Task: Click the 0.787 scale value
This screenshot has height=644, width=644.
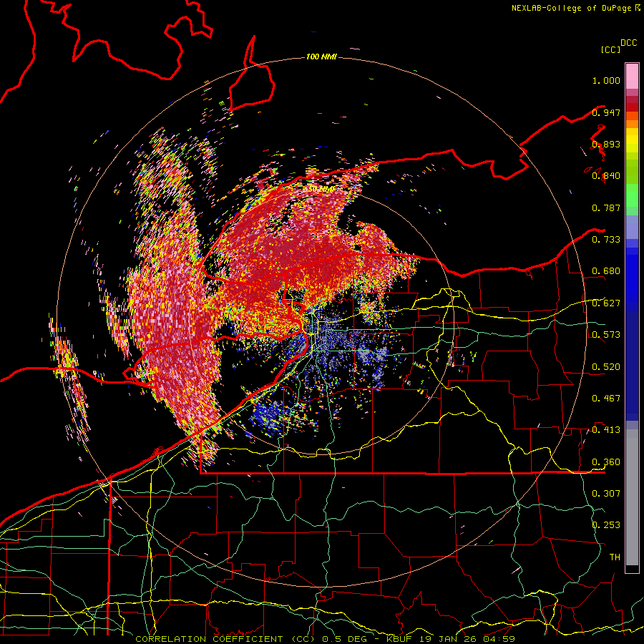Action: (x=606, y=208)
